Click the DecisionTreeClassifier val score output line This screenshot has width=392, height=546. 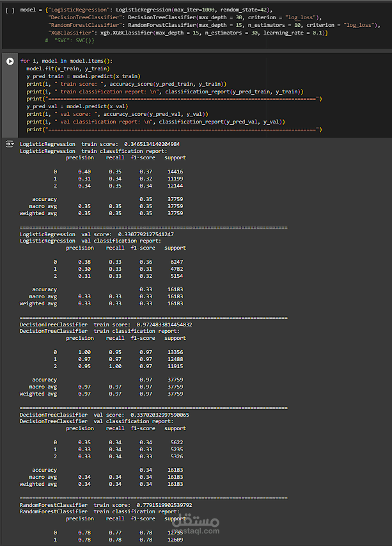tap(104, 415)
